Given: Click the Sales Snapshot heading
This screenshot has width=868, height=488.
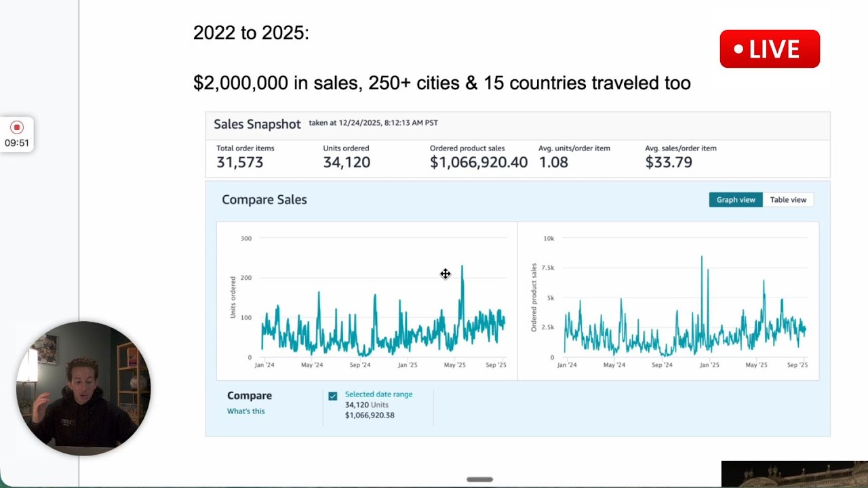Looking at the screenshot, I should tap(257, 125).
